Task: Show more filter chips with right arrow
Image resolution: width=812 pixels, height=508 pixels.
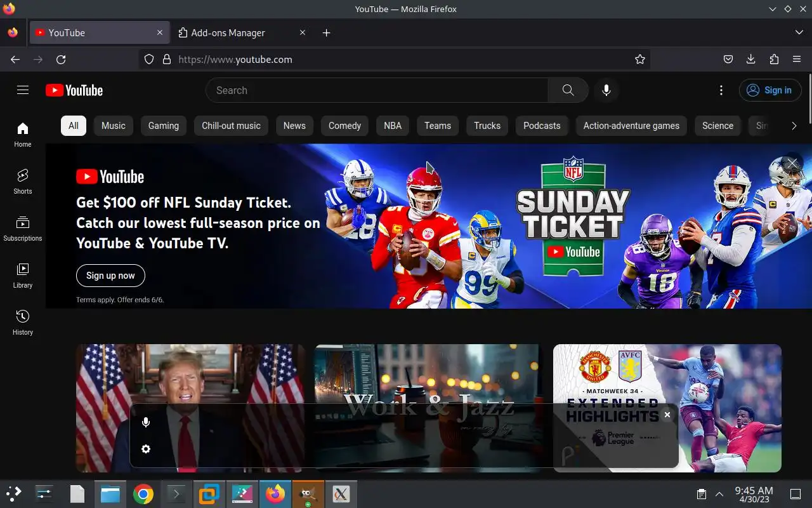Action: point(794,126)
